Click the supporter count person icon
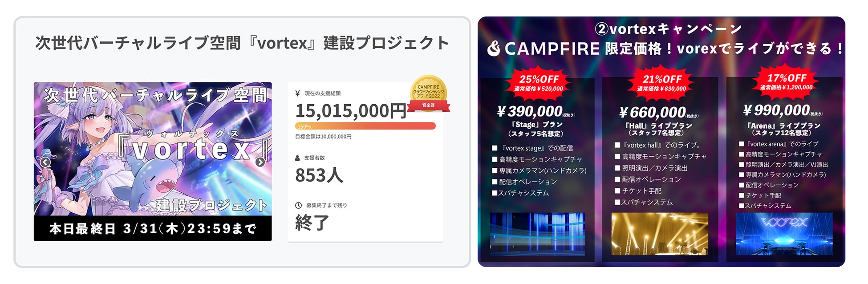The width and height of the screenshot is (868, 284). tap(297, 158)
